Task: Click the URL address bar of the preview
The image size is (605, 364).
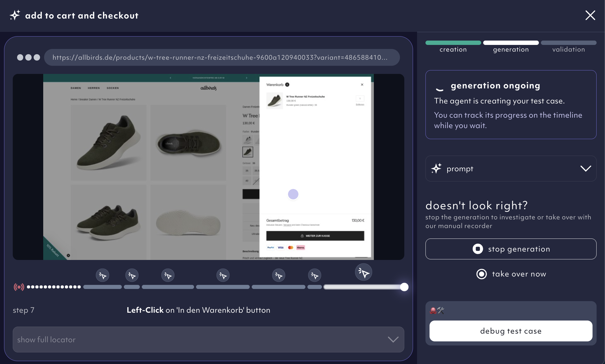Action: coord(222,57)
